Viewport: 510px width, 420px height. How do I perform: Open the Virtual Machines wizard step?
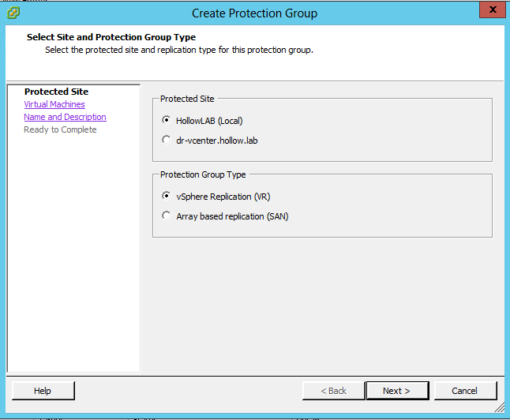point(54,104)
